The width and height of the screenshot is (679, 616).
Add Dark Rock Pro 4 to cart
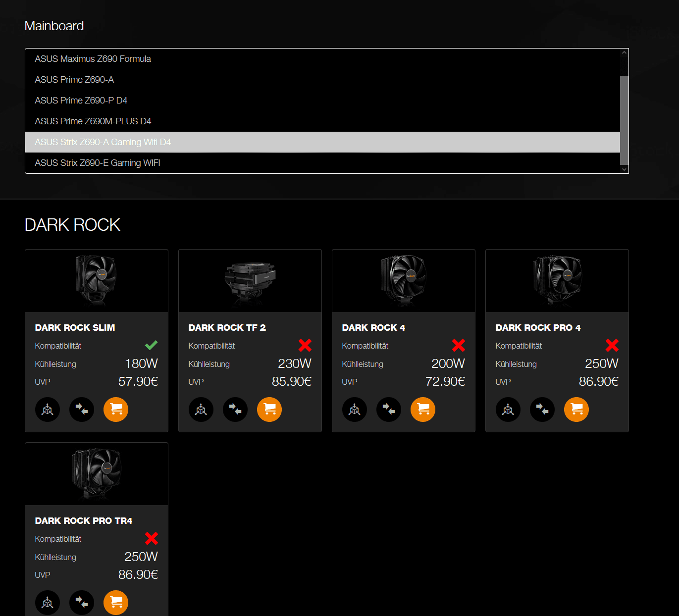pos(576,410)
